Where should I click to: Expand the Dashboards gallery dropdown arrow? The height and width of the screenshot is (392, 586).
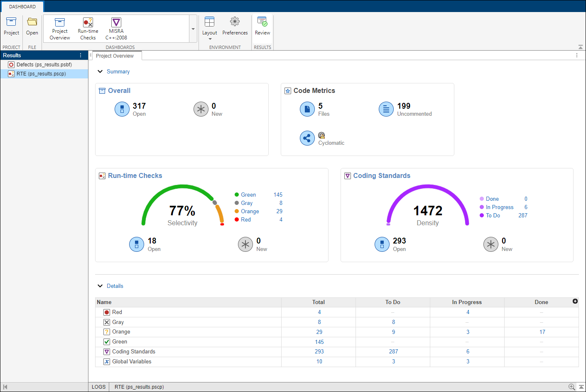pyautogui.click(x=192, y=29)
